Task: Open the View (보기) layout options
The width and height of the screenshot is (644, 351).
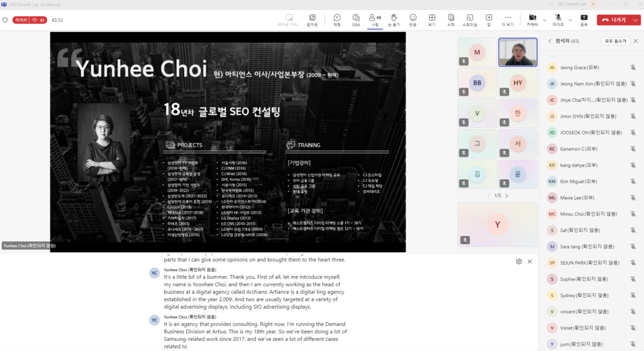Action: coord(431,19)
